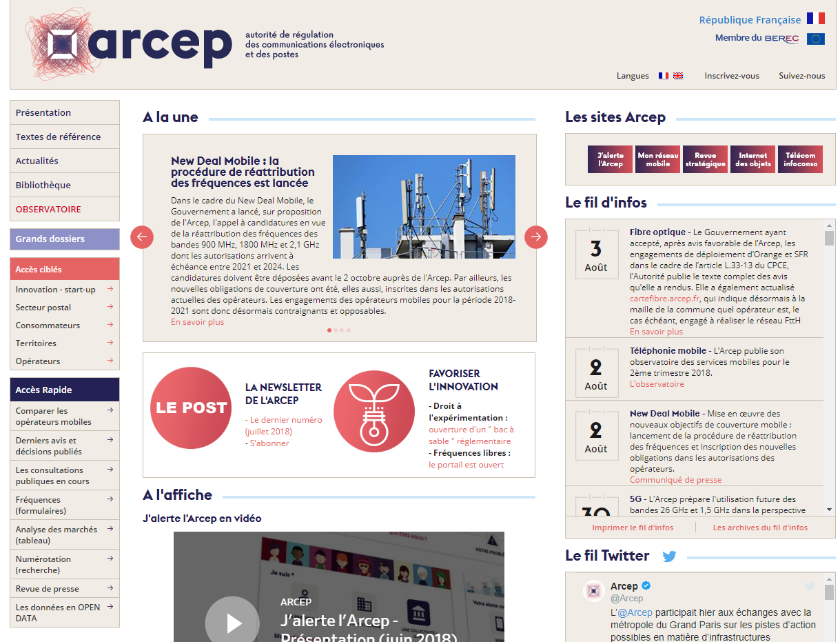840x642 pixels.
Task: Click the arrow beside Numérotation (recherche)
Action: pyautogui.click(x=110, y=559)
